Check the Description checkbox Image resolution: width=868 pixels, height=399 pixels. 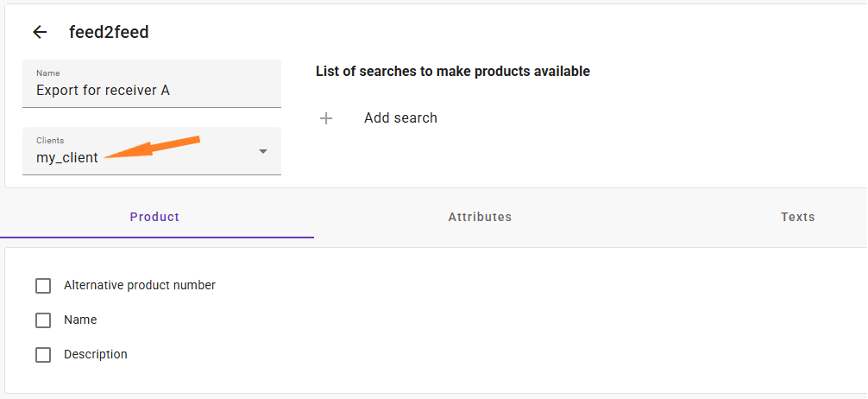point(43,355)
